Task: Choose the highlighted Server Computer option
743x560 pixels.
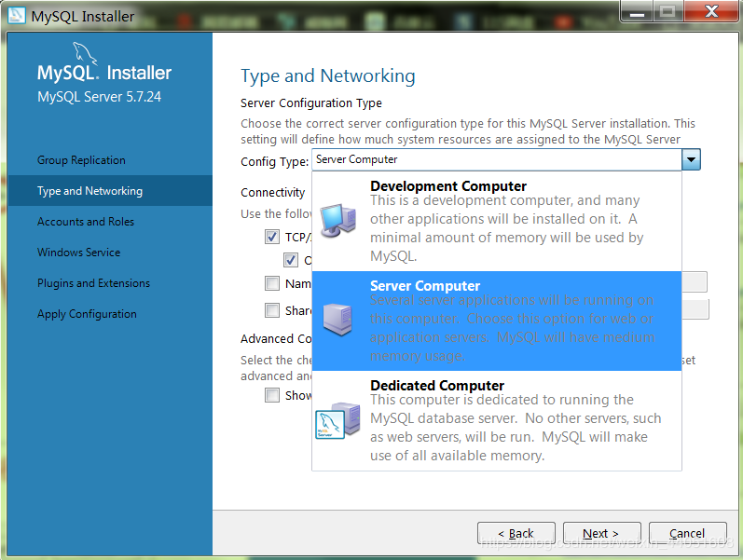Action: pos(497,321)
